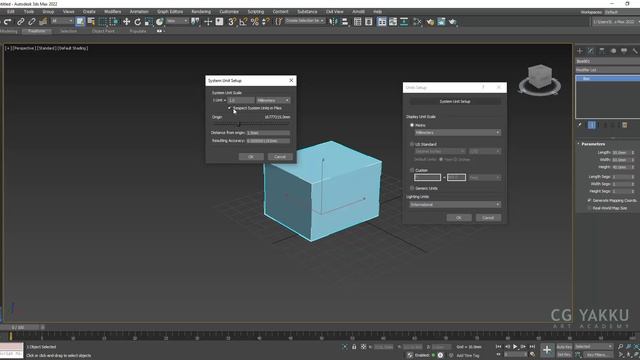Image resolution: width=640 pixels, height=360 pixels.
Task: Open the Display tab in command panel
Action: (624, 51)
